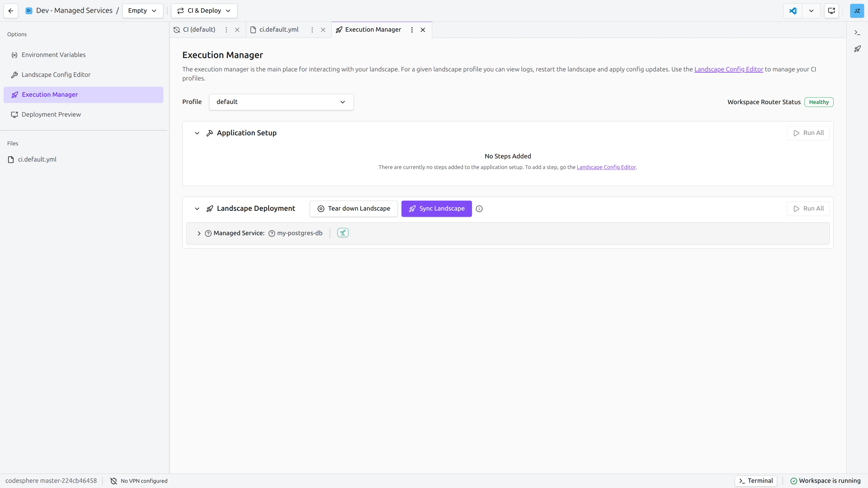This screenshot has height=488, width=868.
Task: Click the Execution Manager rocket icon
Action: (x=15, y=95)
